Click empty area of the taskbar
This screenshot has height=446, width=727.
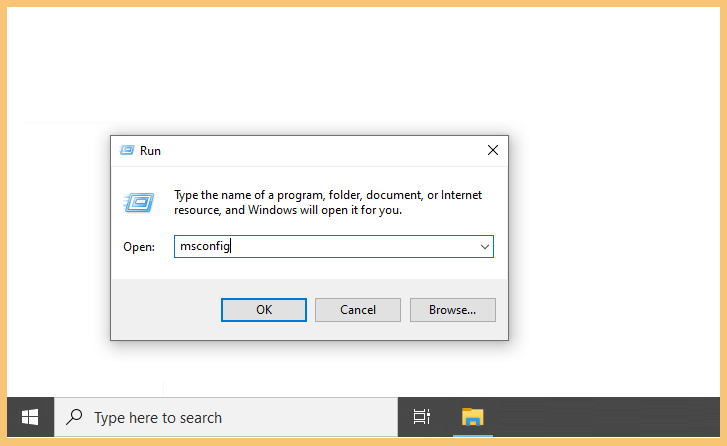pos(603,417)
